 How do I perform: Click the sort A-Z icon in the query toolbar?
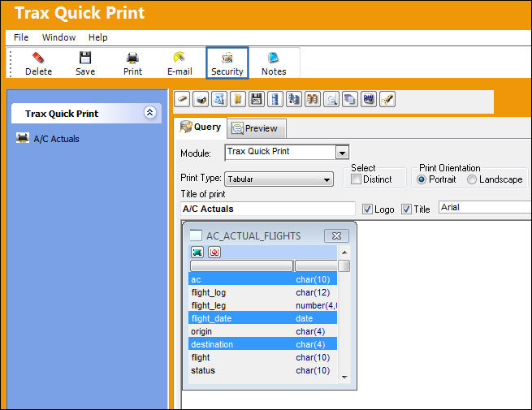pos(219,99)
